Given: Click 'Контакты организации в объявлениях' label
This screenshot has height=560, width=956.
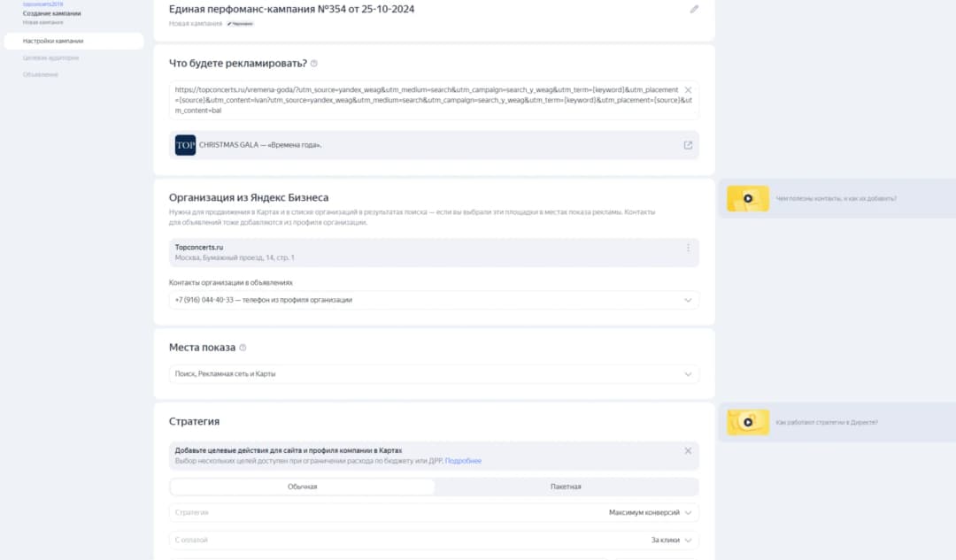Looking at the screenshot, I should coord(230,283).
